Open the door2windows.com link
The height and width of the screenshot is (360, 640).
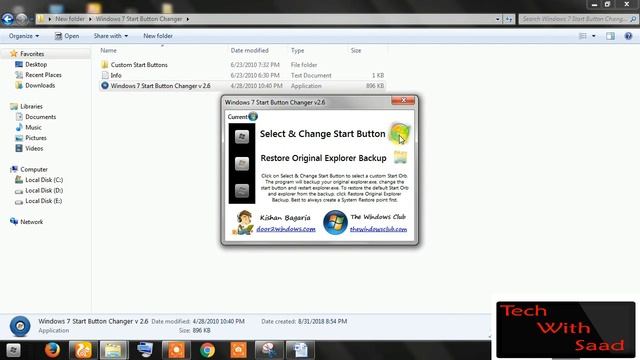[286, 229]
